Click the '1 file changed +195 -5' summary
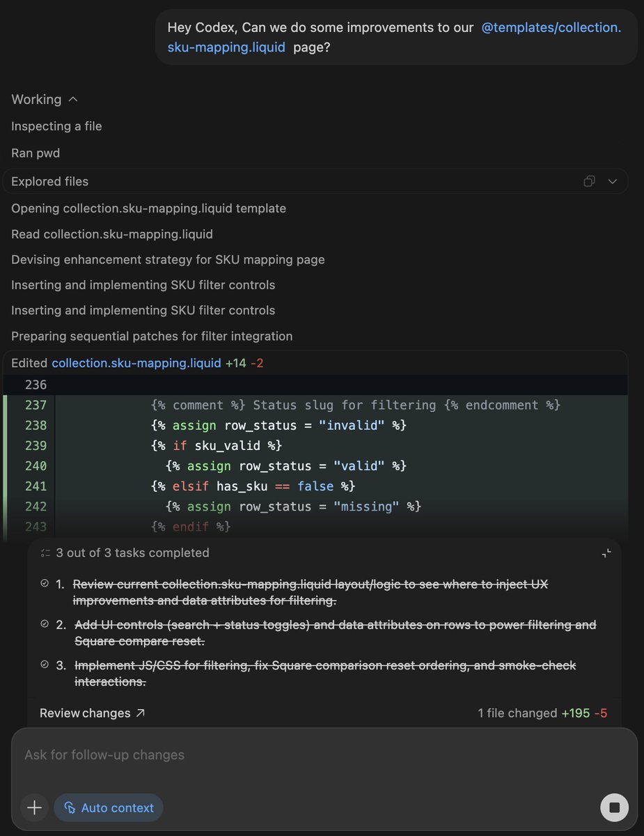 click(542, 713)
